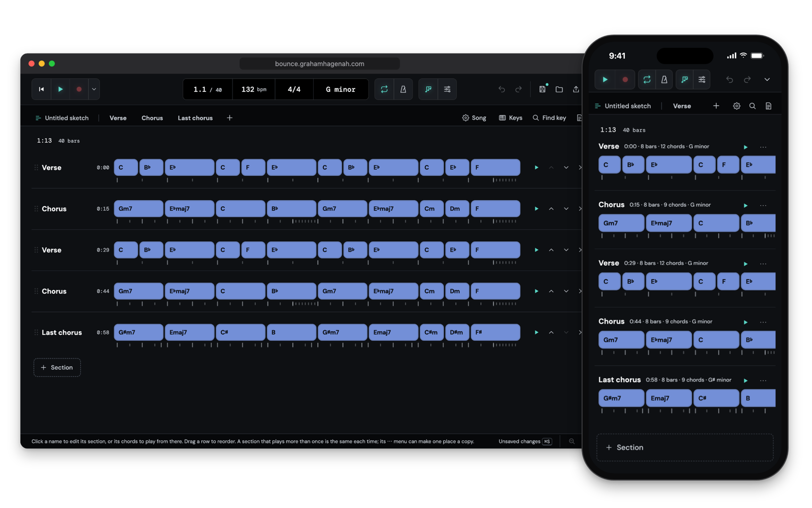
Task: Tap the phone search icon
Action: pos(753,106)
